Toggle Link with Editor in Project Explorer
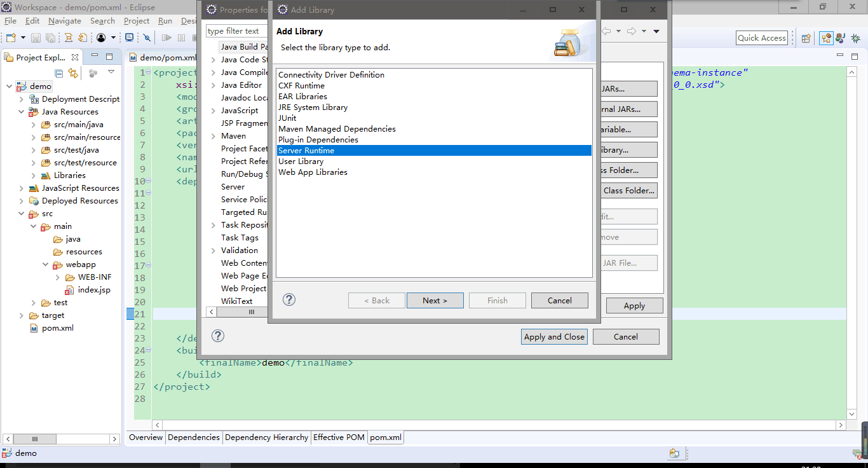The width and height of the screenshot is (868, 468). click(73, 73)
